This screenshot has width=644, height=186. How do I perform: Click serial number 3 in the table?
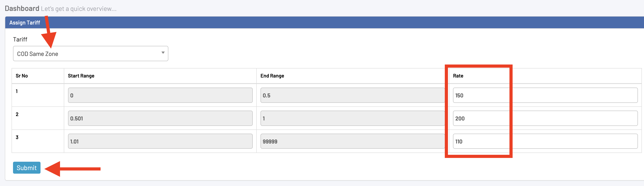tap(17, 137)
